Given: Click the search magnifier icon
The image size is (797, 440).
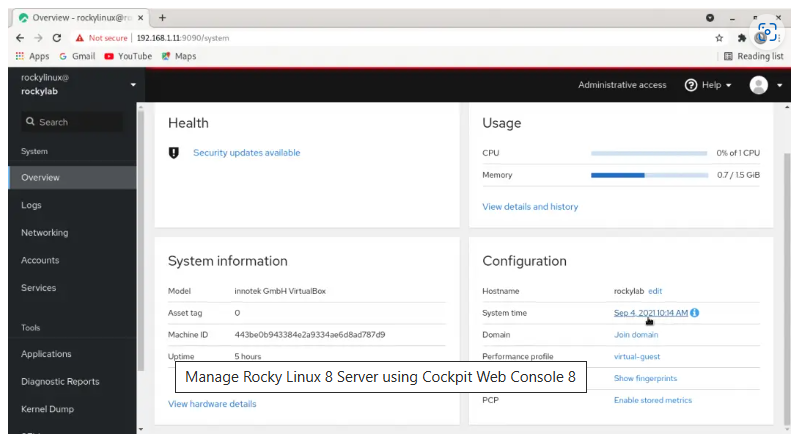Looking at the screenshot, I should 30,122.
